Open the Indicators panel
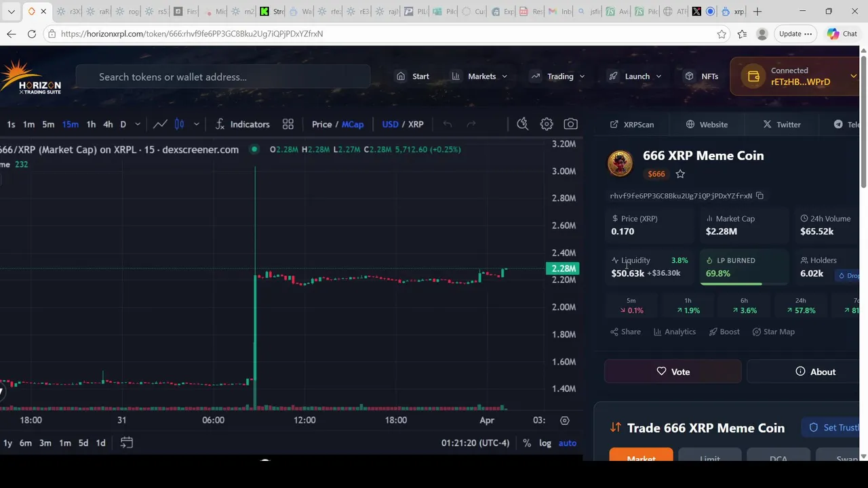Viewport: 868px width, 488px height. [x=242, y=124]
